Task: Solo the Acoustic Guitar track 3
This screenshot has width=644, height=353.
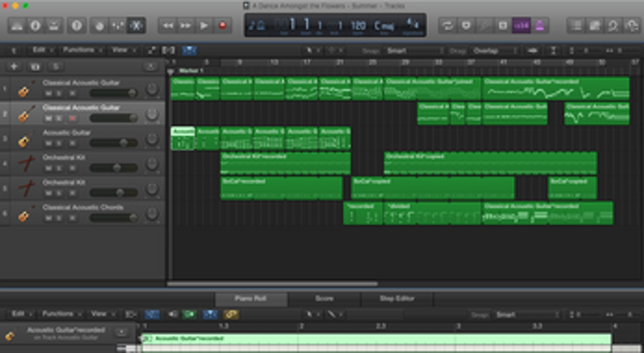Action: [59, 144]
